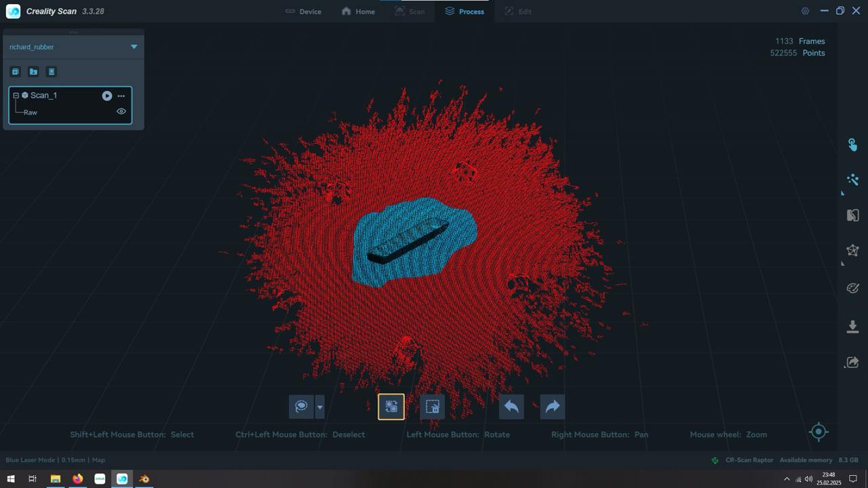
Task: Click the share icon in right sidebar
Action: tap(852, 363)
